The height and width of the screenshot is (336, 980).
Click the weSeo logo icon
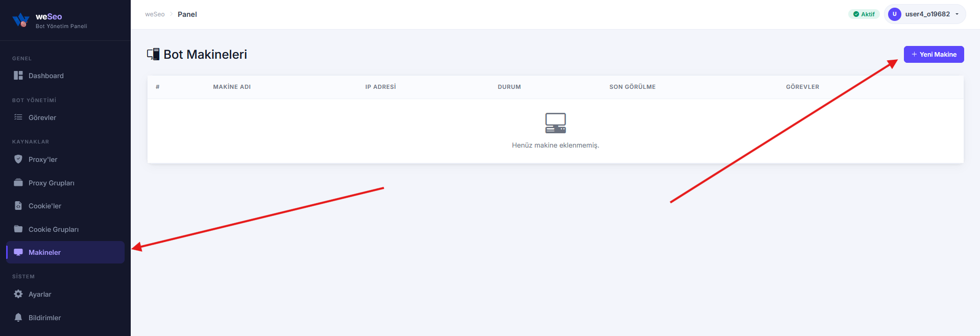pyautogui.click(x=21, y=20)
